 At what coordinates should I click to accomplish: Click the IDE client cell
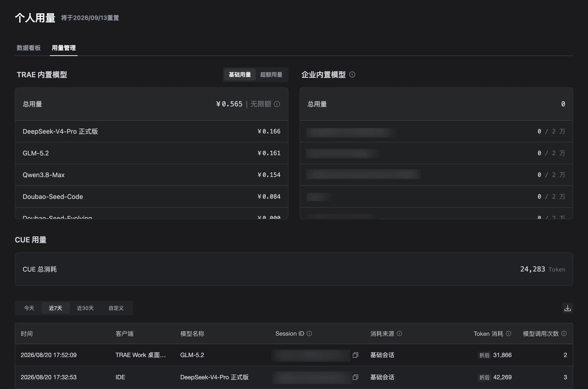tap(120, 377)
